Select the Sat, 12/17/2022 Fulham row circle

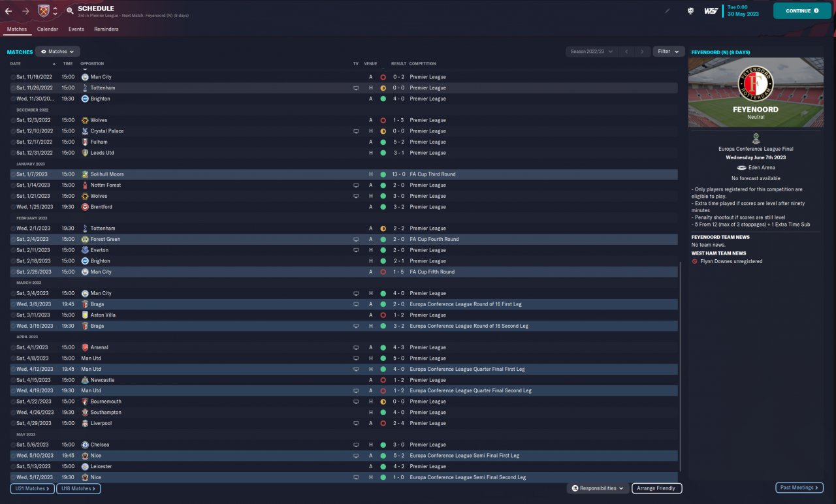[x=13, y=142]
